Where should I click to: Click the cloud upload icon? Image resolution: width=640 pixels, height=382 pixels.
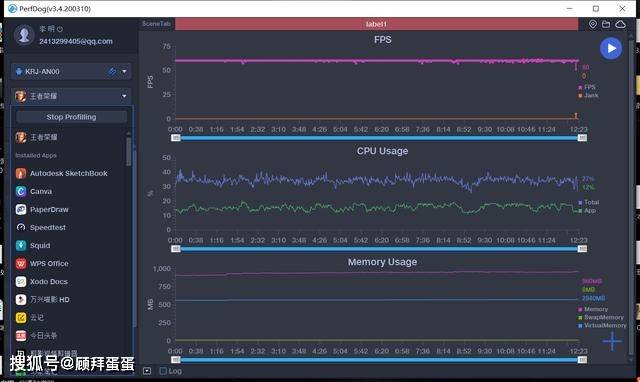click(620, 24)
